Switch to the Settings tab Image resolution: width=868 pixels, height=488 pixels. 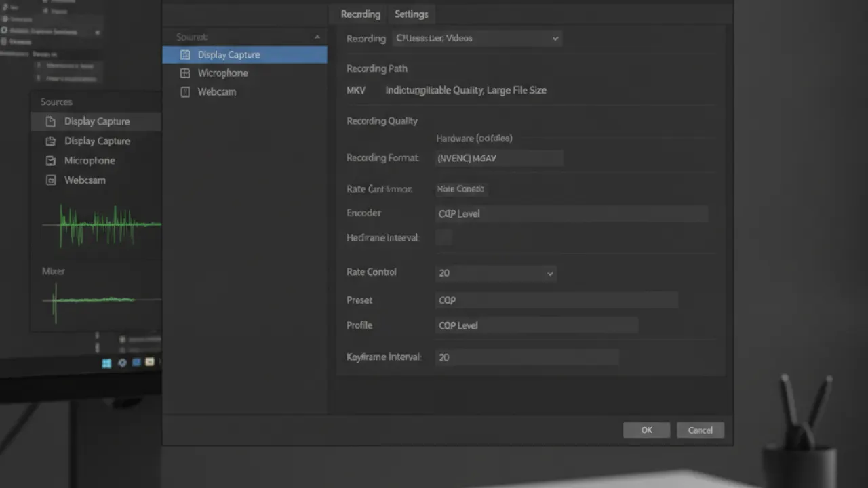(x=412, y=14)
